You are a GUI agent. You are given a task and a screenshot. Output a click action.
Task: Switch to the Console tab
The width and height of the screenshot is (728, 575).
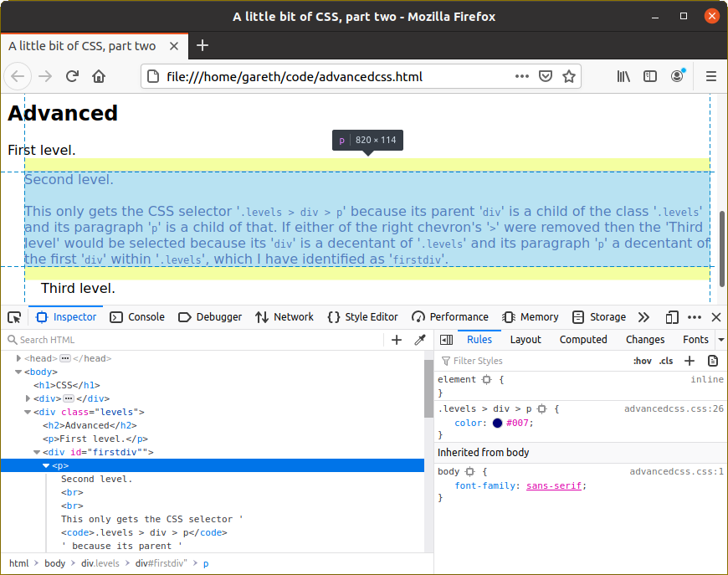pyautogui.click(x=137, y=317)
